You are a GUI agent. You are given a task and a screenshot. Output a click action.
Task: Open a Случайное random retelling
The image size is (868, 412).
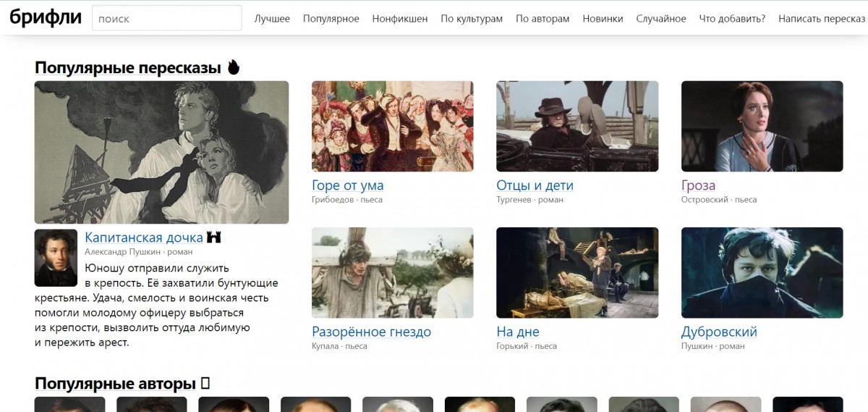click(x=661, y=19)
